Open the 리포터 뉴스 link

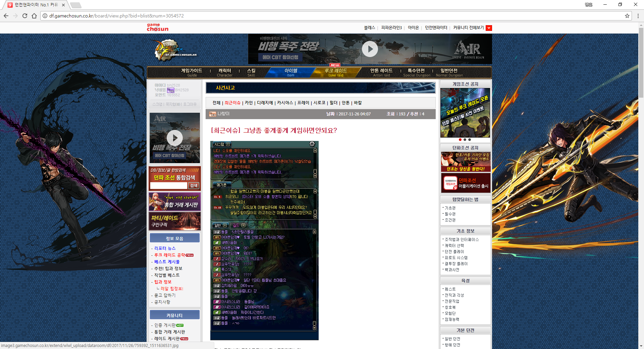click(x=165, y=248)
